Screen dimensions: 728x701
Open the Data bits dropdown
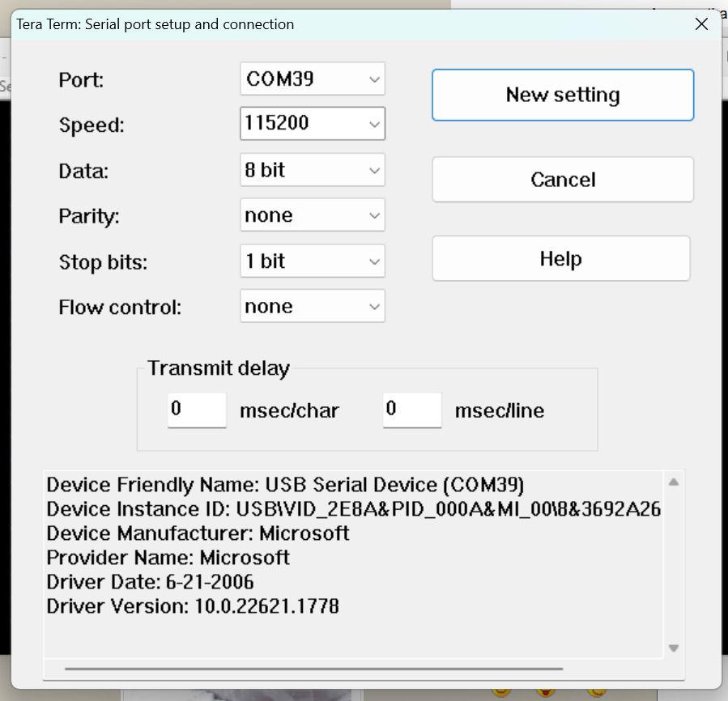(x=312, y=171)
